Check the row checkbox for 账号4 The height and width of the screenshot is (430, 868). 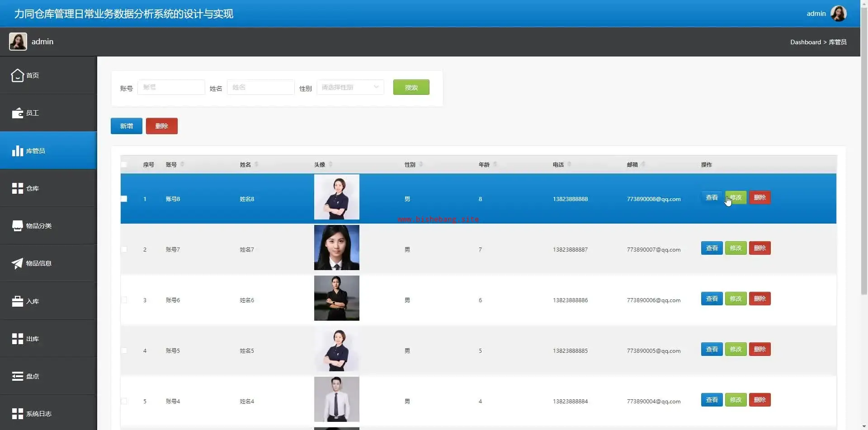point(124,401)
